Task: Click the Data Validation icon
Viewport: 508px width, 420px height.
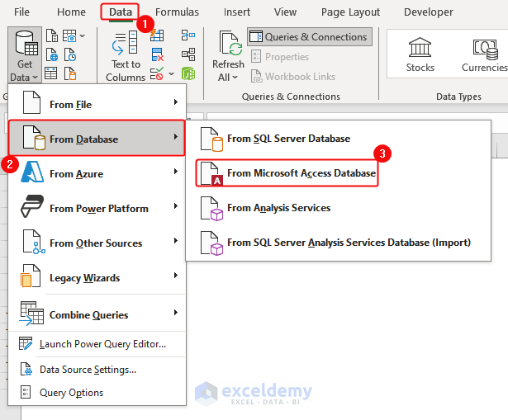Action: (x=157, y=73)
